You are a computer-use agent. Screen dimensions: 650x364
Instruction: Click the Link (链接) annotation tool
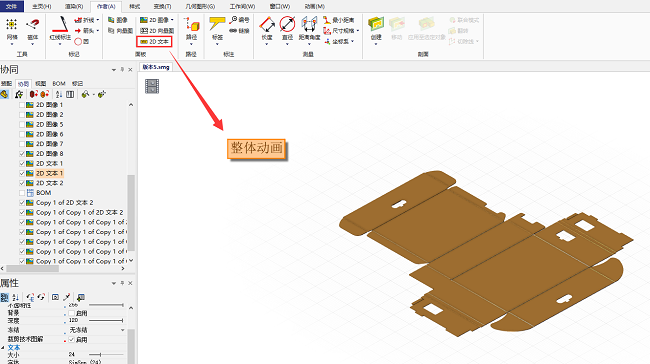click(x=240, y=31)
